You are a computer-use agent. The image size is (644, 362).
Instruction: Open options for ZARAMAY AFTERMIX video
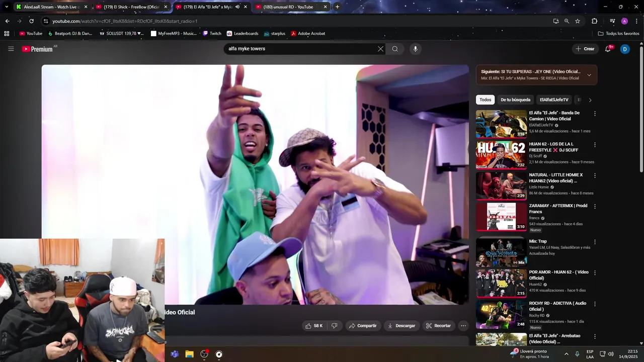(x=595, y=206)
